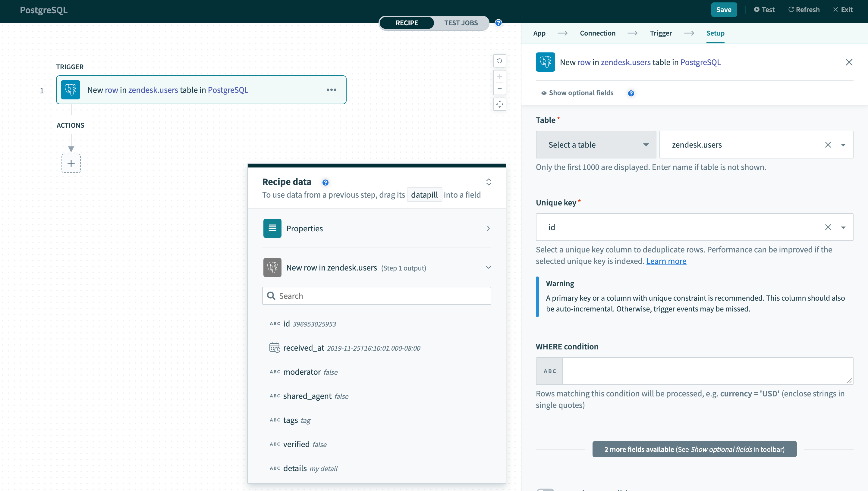The height and width of the screenshot is (491, 868).
Task: Click the search icon in Recipe data panel
Action: (272, 296)
